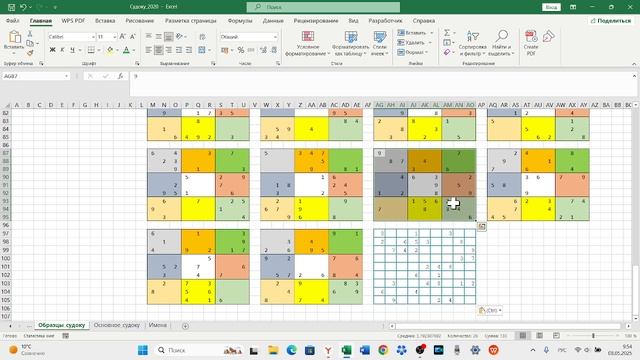
Task: Apply yellow fill color bucket
Action: pyautogui.click(x=110, y=50)
